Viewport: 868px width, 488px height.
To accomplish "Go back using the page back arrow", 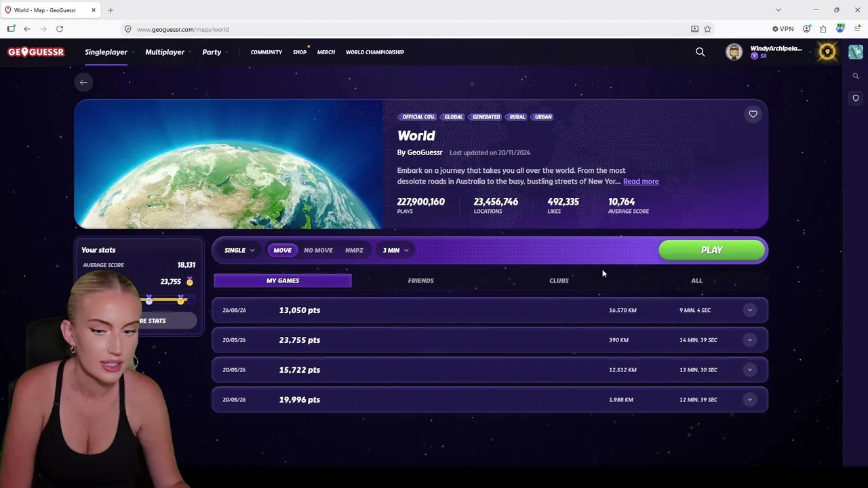I will [83, 82].
